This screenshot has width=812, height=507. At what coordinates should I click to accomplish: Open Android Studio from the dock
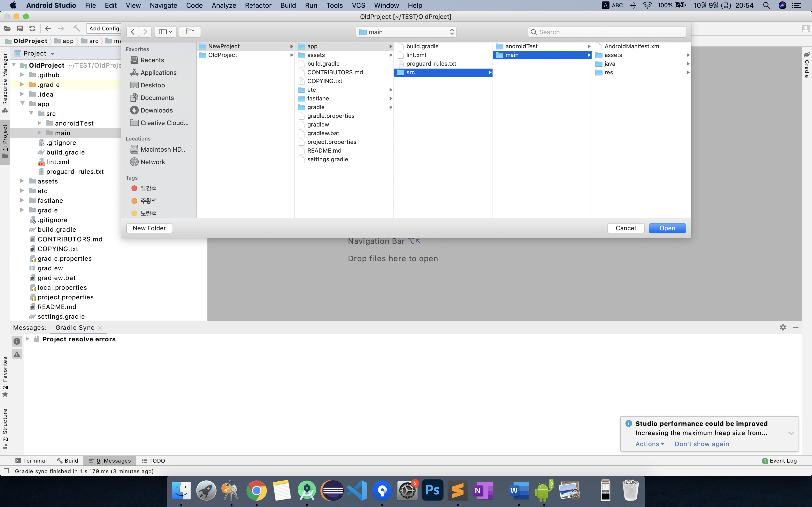coord(306,490)
